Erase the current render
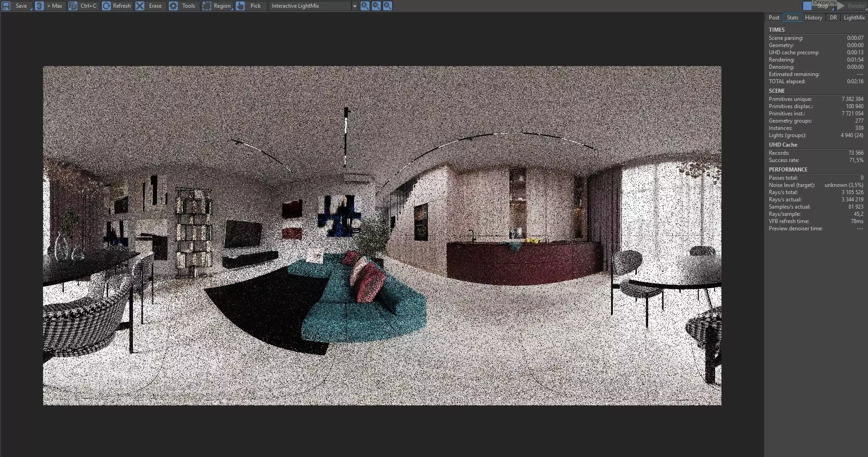868x457 pixels. click(x=150, y=6)
